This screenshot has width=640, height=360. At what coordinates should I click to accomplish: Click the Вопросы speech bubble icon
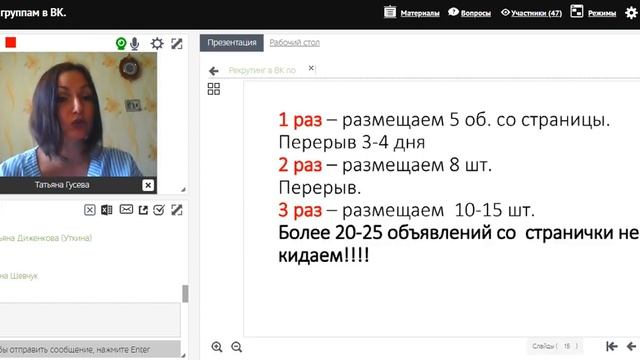453,12
